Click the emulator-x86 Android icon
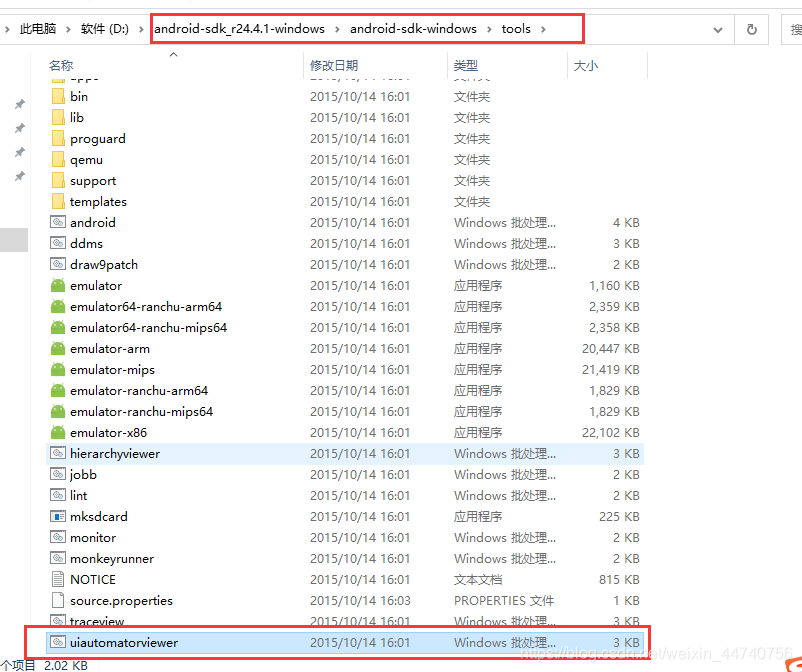 coord(58,432)
